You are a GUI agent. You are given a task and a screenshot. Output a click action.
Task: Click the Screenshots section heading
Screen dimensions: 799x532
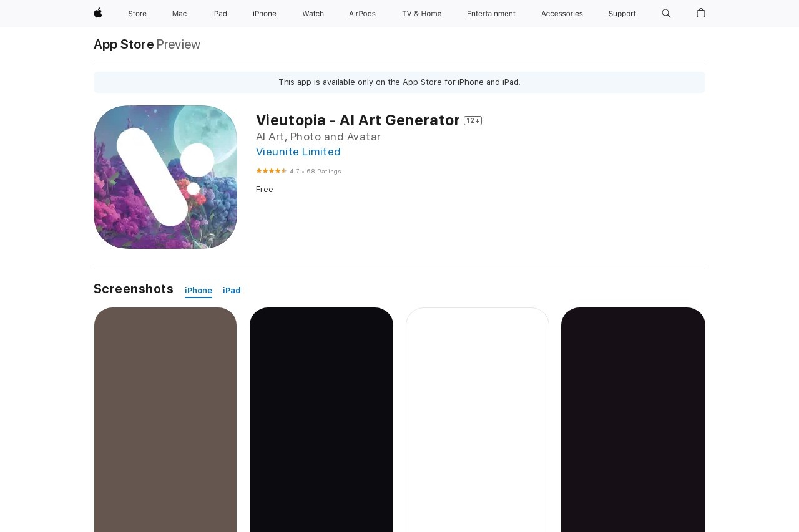(x=134, y=289)
